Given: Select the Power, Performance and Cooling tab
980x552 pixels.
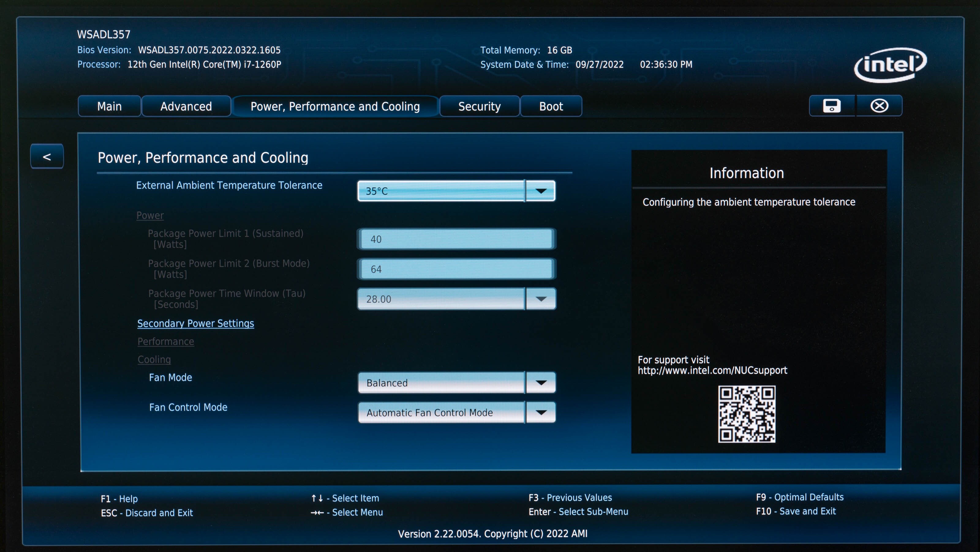Looking at the screenshot, I should click(335, 106).
